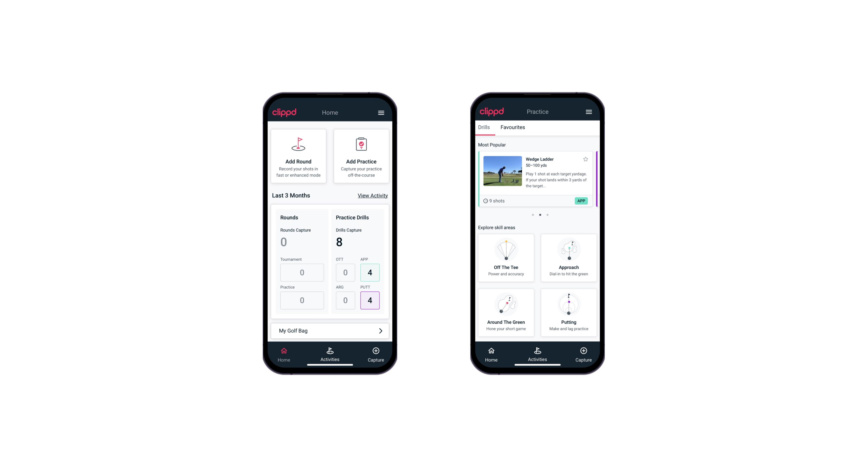Expand the My Golf Bag section chevron
868x467 pixels.
point(380,330)
